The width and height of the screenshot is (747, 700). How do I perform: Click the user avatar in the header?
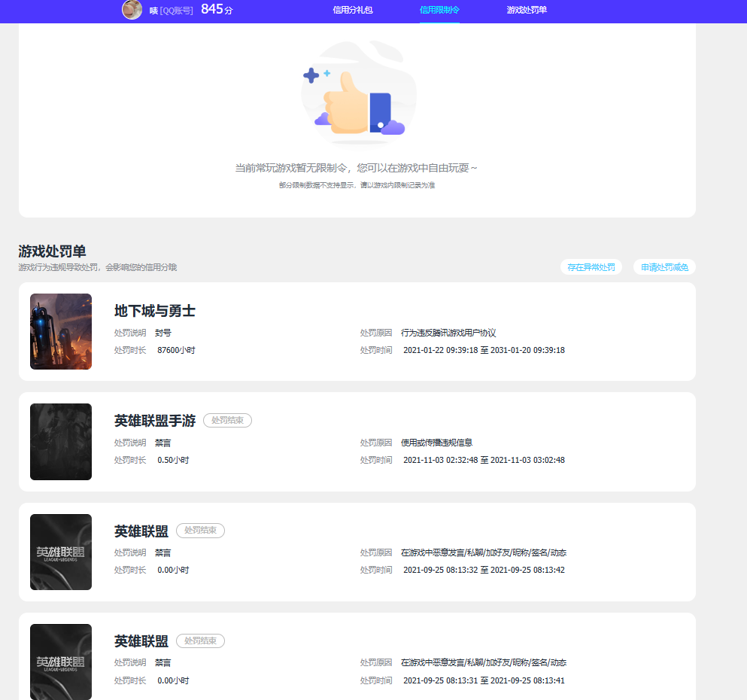132,10
